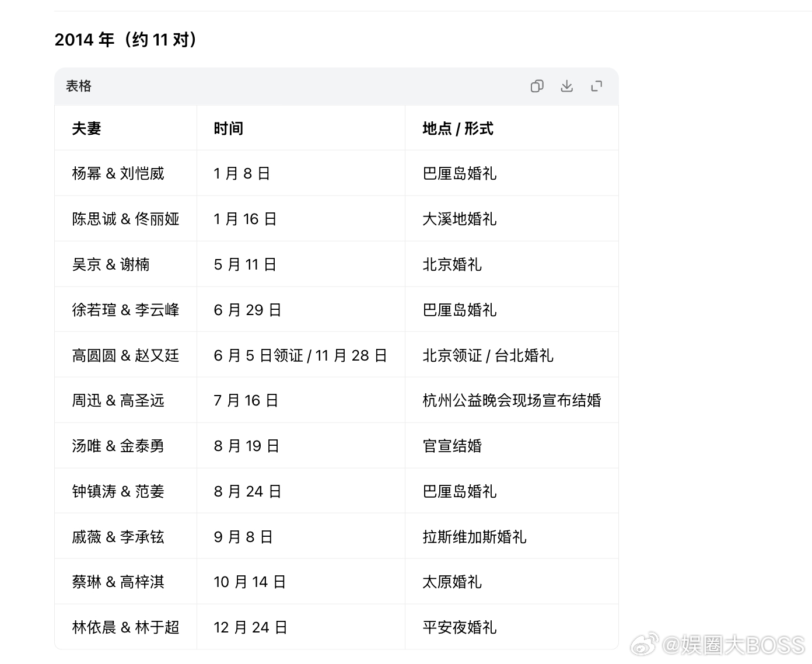Screen dimensions: 812x664
Task: Click 巴厘岛婚礼 in the 钟镇涛 row
Action: click(460, 491)
